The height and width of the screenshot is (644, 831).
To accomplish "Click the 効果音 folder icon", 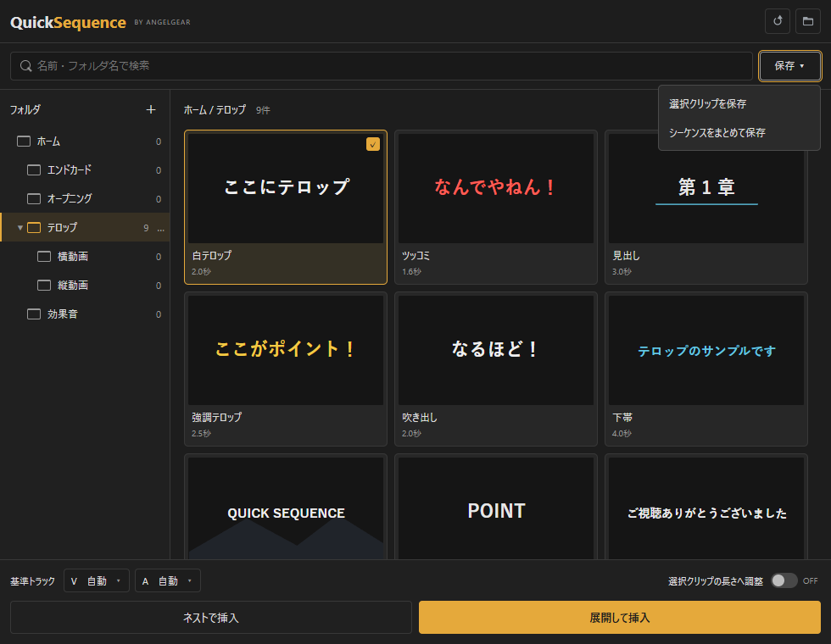I will pyautogui.click(x=34, y=314).
